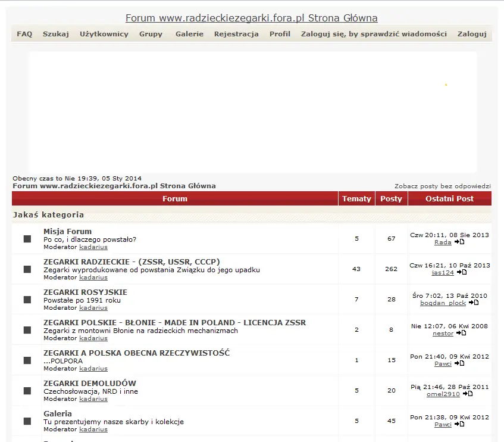Open the FAQ menu item
504x442 pixels.
(24, 34)
